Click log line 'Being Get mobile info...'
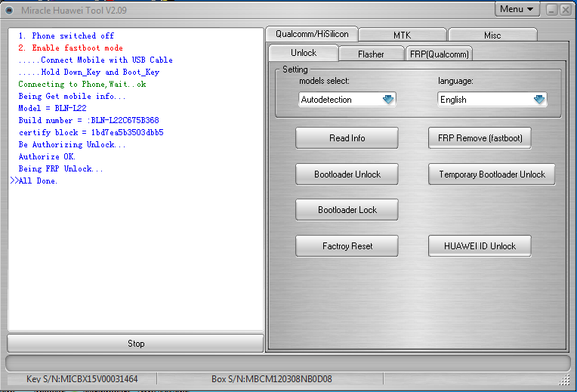 (73, 97)
